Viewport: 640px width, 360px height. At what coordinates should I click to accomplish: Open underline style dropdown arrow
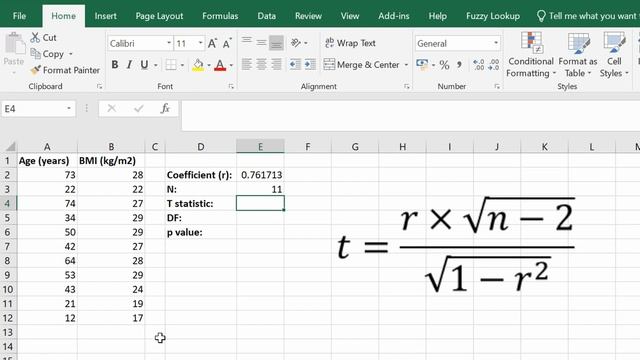click(x=156, y=65)
